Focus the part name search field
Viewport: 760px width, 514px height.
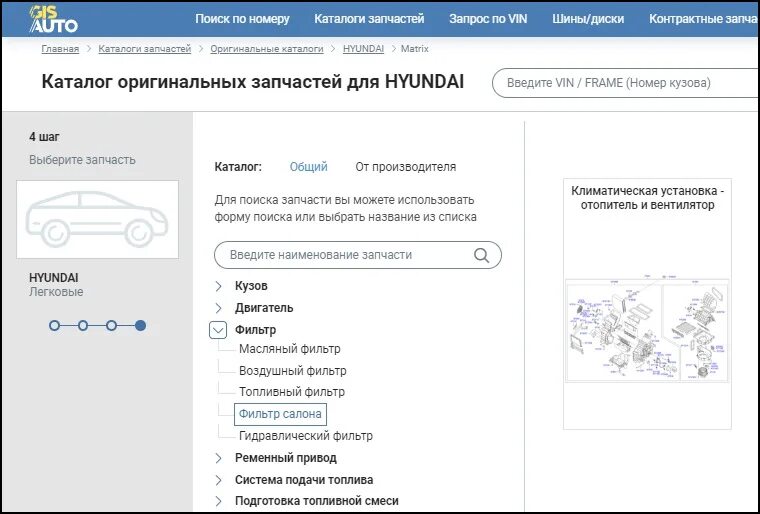click(358, 255)
